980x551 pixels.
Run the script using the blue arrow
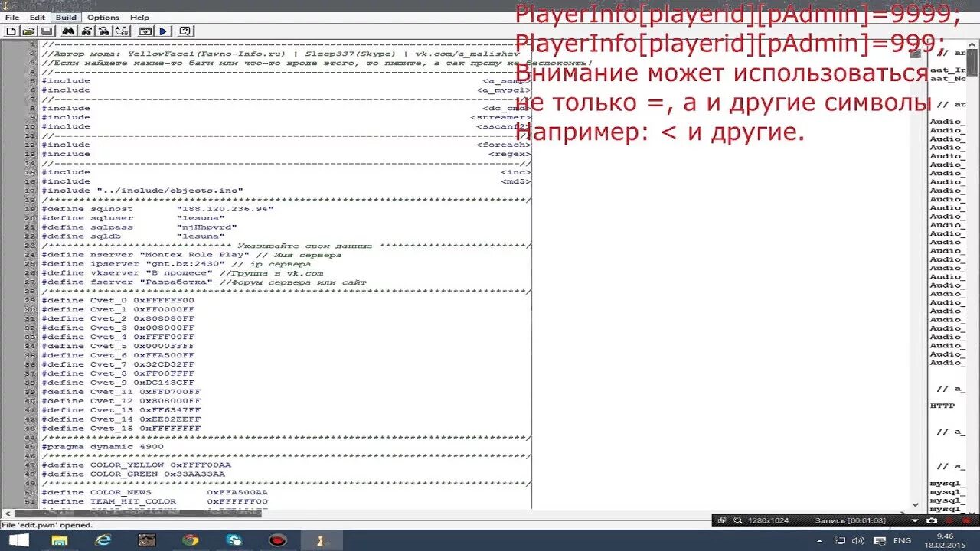pos(162,31)
